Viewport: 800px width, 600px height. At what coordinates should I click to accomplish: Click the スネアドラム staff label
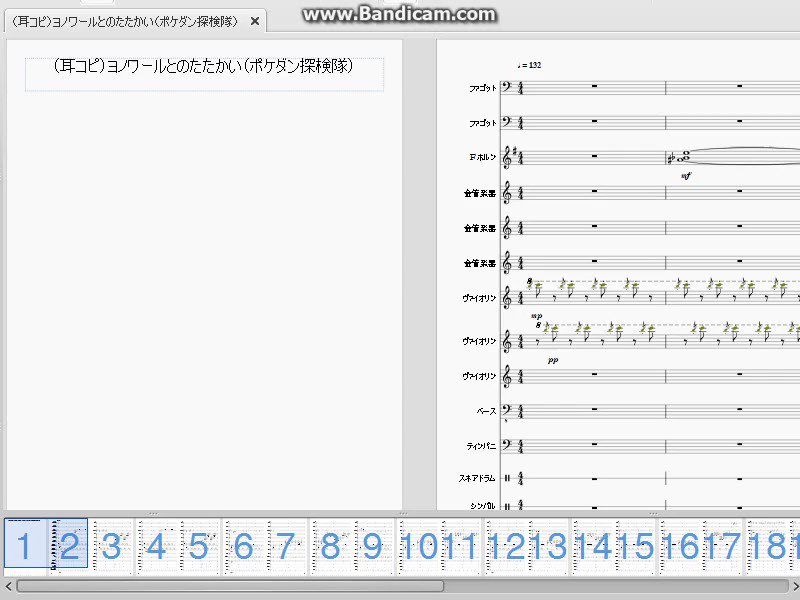(x=477, y=478)
